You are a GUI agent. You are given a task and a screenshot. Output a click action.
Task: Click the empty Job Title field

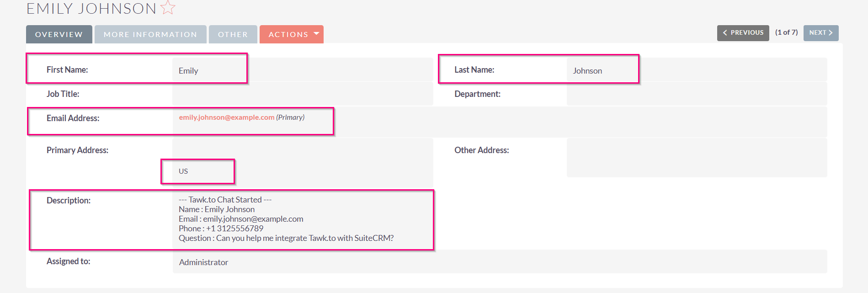pyautogui.click(x=302, y=94)
